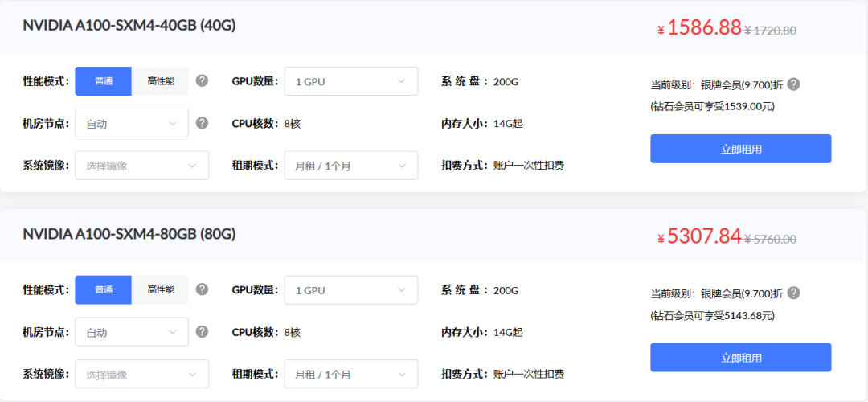This screenshot has width=868, height=402.
Task: Click help icon next to 80GB card's 机房节点
Action: (202, 332)
